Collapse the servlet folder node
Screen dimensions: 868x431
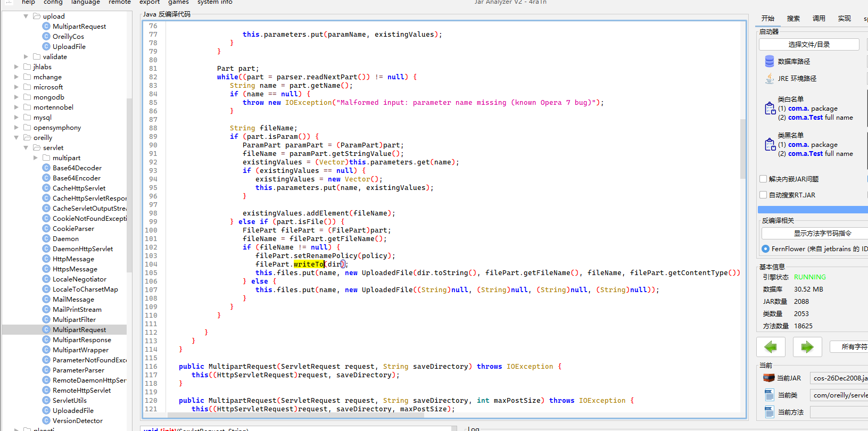pos(26,147)
